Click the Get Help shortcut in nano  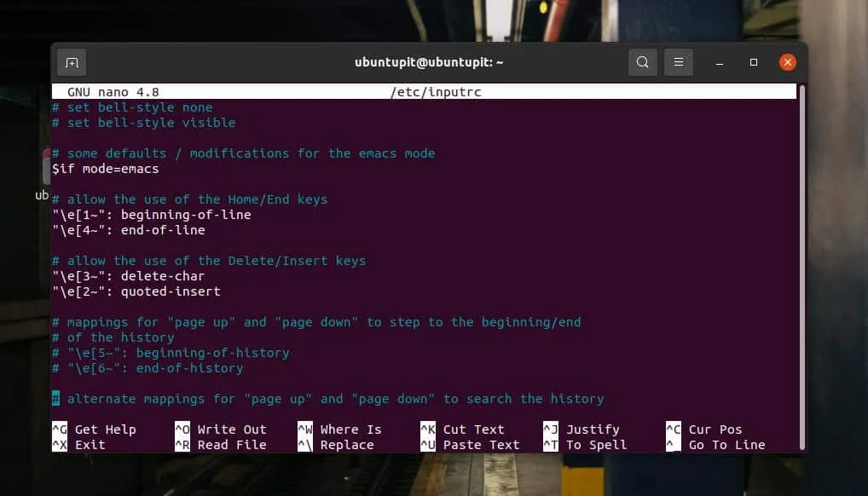[x=104, y=430]
